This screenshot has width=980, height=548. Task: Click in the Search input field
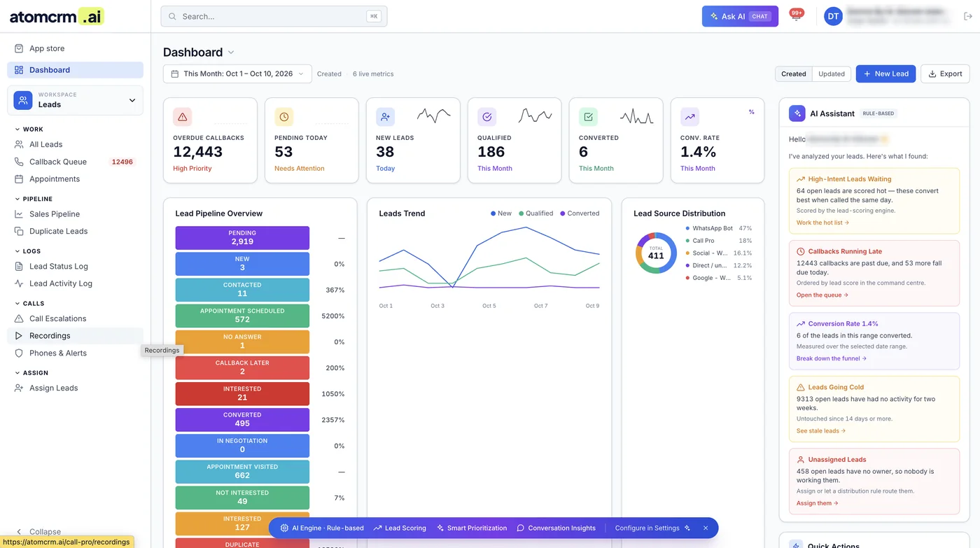274,16
